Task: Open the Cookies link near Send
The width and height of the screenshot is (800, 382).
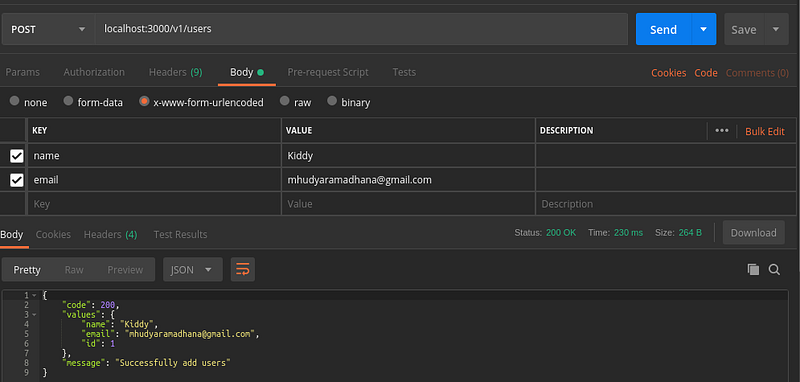Action: click(668, 73)
